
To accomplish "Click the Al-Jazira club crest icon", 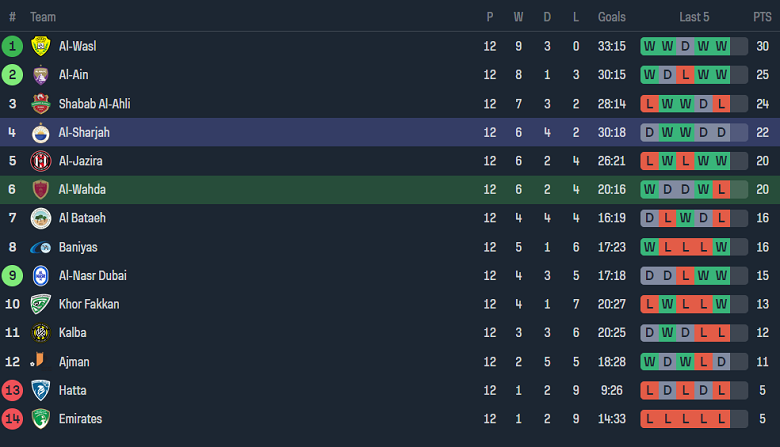I will pyautogui.click(x=40, y=161).
